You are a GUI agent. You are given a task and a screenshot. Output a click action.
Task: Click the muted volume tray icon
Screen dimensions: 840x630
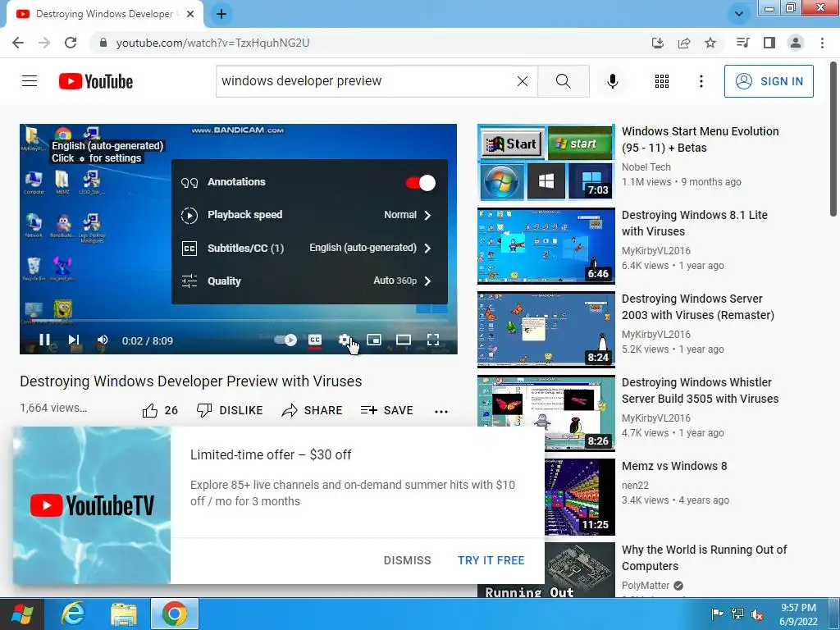coord(757,614)
